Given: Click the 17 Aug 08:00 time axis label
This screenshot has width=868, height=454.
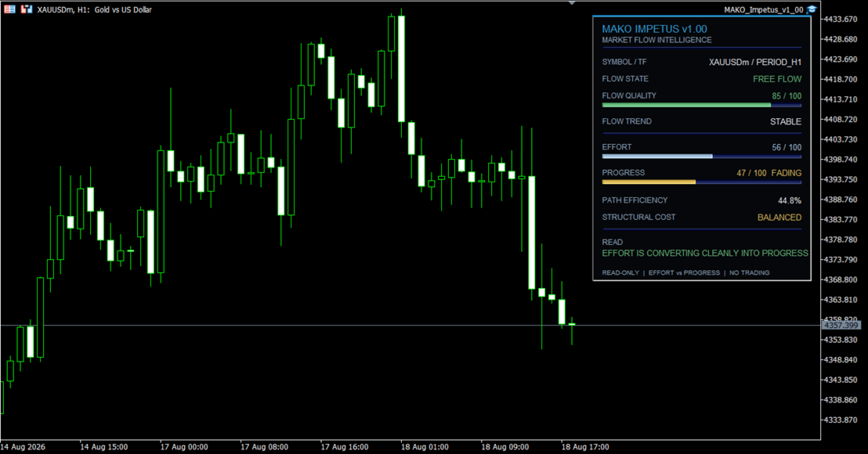Looking at the screenshot, I should (x=264, y=447).
